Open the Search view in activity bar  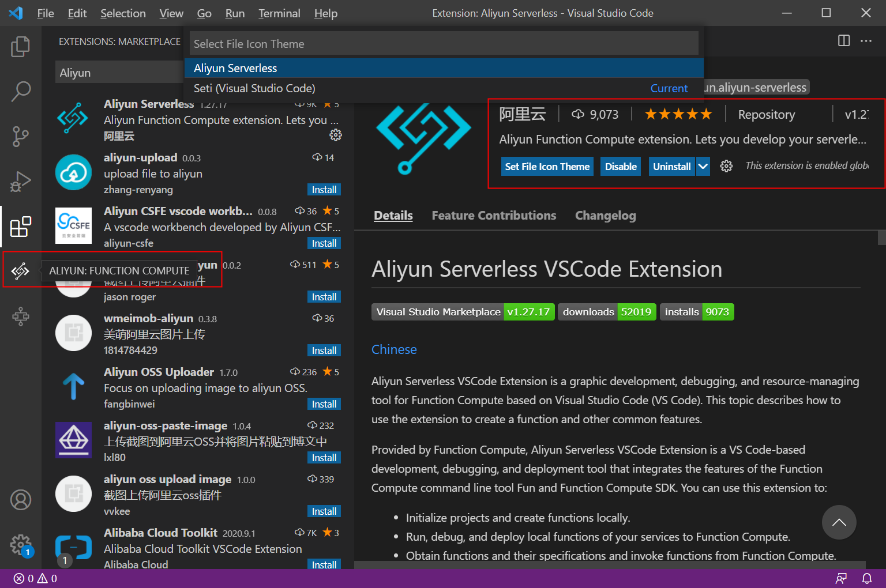click(x=21, y=91)
